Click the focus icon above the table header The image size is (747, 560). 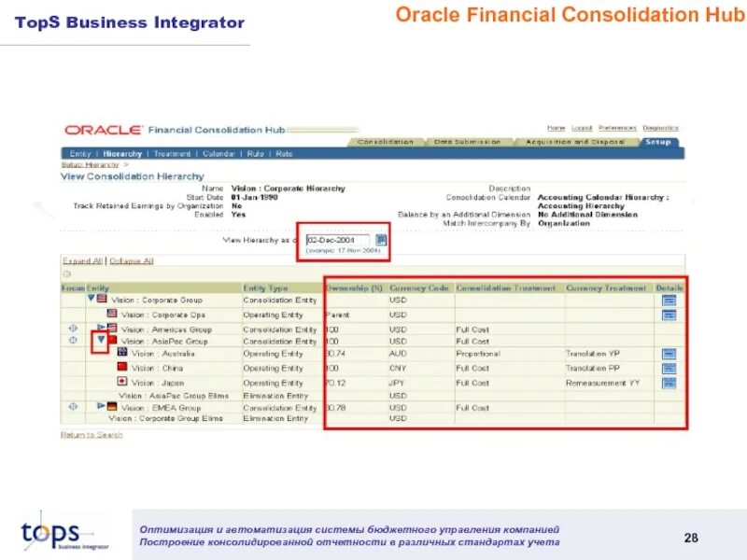[x=66, y=274]
